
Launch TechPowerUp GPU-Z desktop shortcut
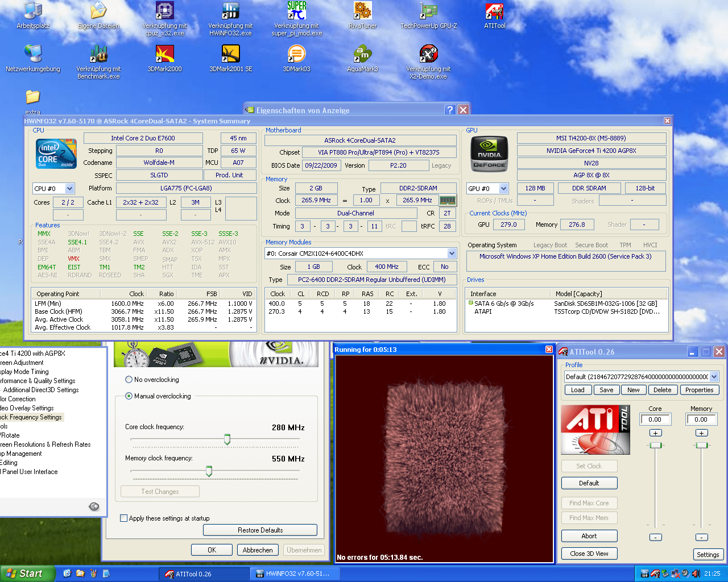click(428, 11)
